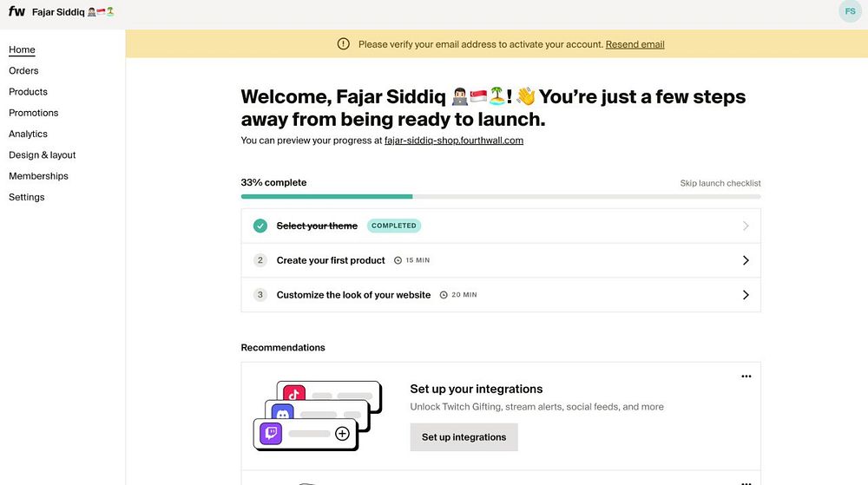Expand the Select your theme step
Viewport: 868px width, 485px height.
[x=745, y=226]
